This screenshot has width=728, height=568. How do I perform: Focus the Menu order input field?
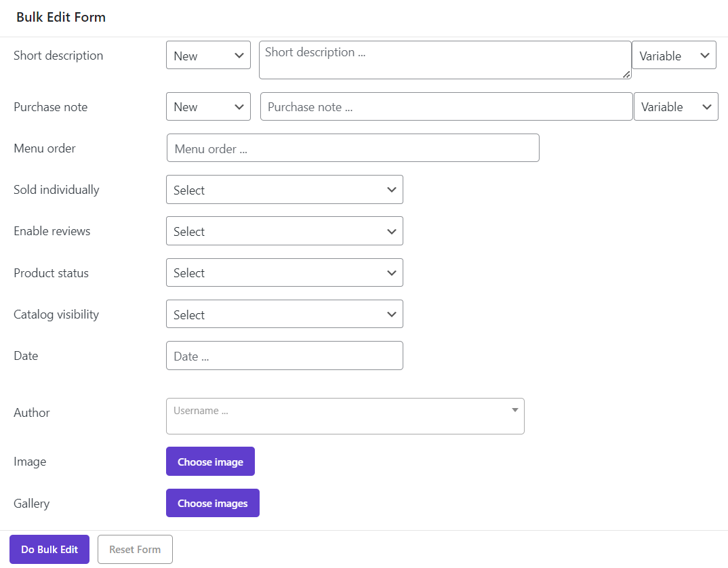352,148
